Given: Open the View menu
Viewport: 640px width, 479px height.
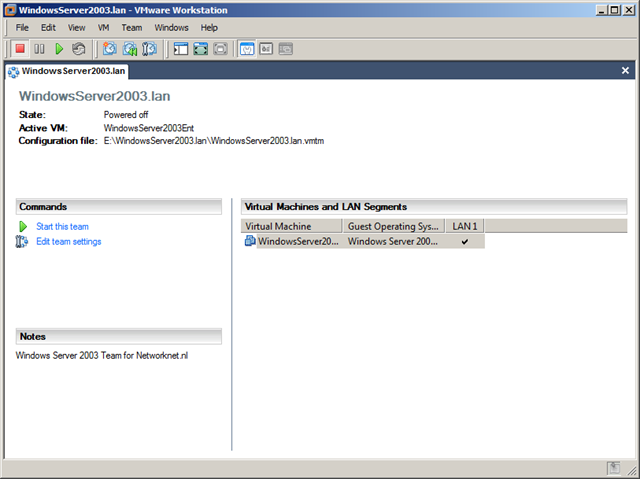Looking at the screenshot, I should [76, 28].
